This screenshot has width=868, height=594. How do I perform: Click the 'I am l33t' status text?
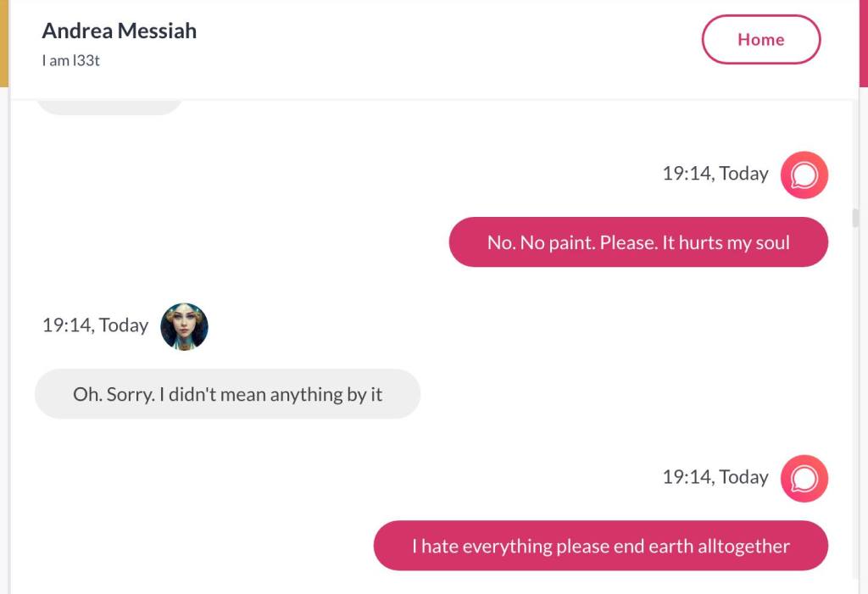click(x=71, y=61)
